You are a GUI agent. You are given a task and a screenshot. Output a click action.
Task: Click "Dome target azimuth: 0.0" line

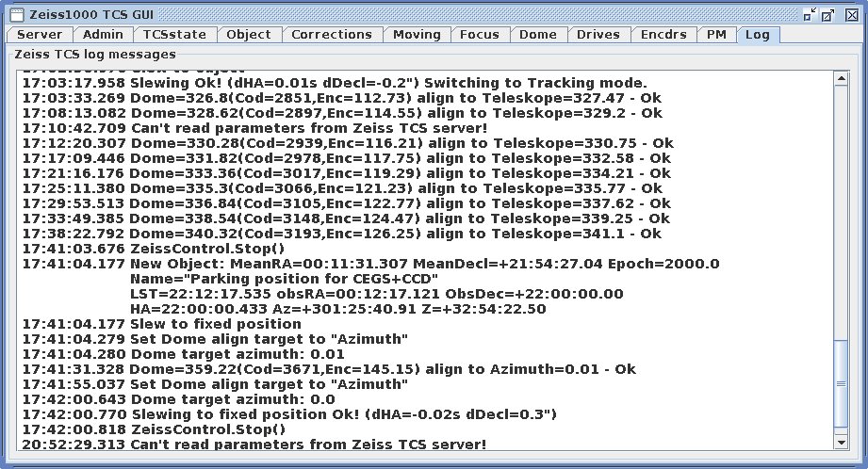click(178, 399)
